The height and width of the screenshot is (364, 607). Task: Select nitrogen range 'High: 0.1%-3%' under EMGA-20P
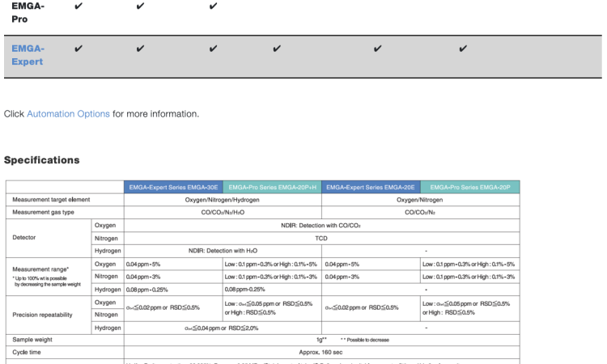(496, 277)
